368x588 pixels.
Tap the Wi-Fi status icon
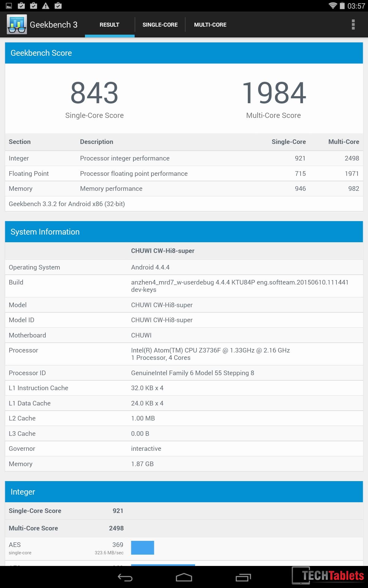pyautogui.click(x=333, y=6)
